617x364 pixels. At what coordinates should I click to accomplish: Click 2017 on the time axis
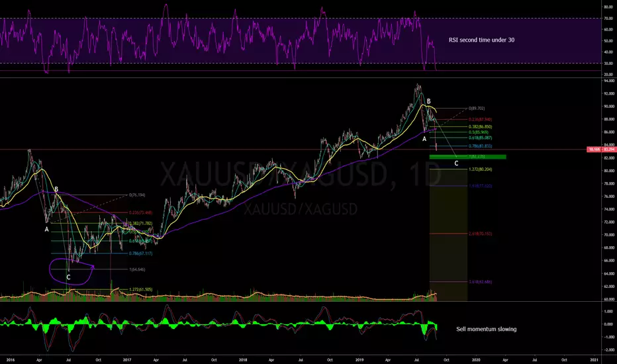tap(126, 359)
